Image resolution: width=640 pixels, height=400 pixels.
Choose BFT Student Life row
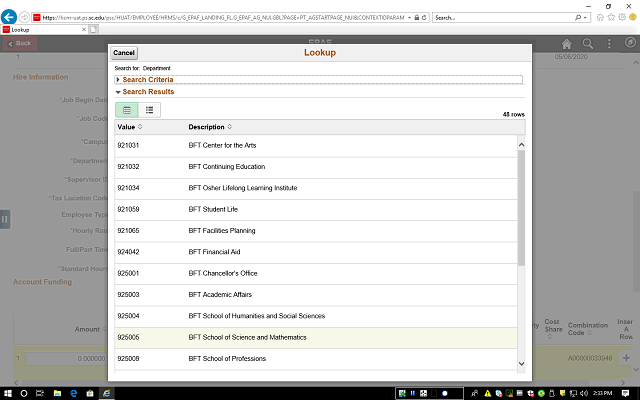(x=316, y=209)
